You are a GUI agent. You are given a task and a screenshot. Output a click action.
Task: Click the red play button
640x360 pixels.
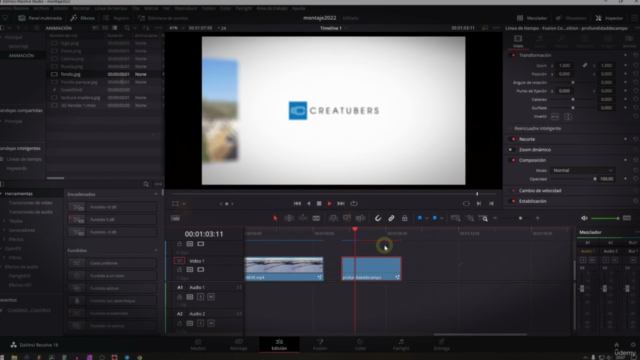(329, 203)
